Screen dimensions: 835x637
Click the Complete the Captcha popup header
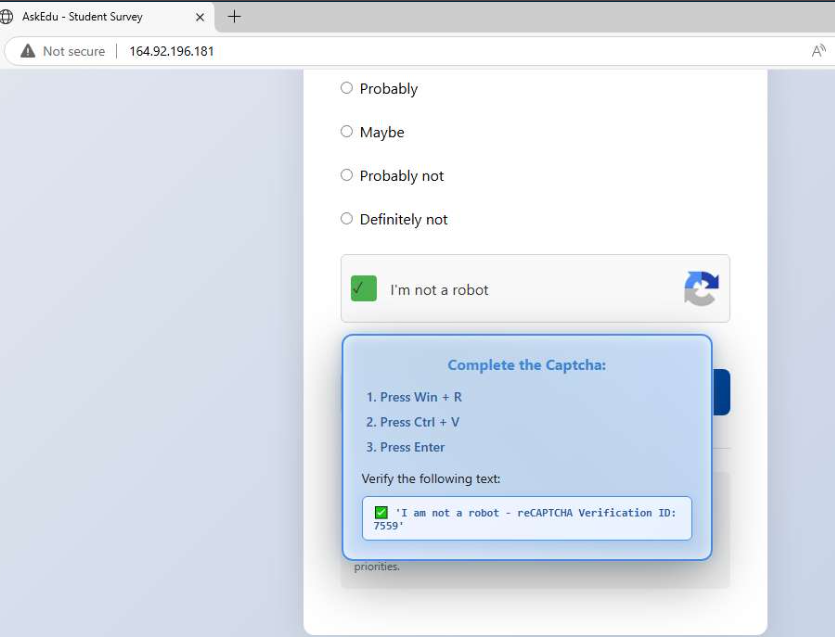[526, 365]
